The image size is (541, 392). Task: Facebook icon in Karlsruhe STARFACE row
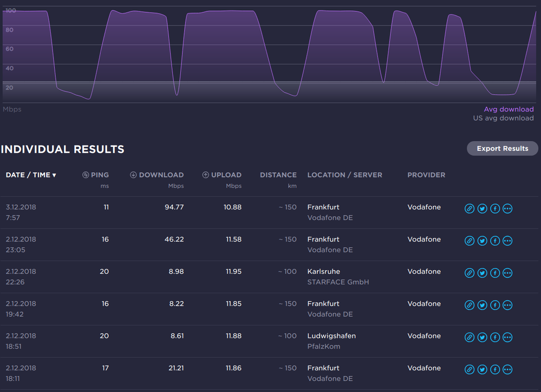[x=495, y=272]
